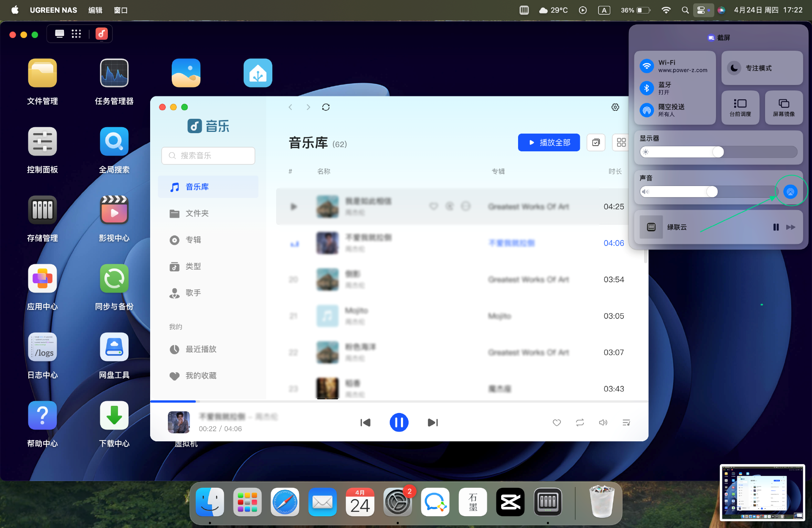Go back in music window navigation

click(291, 107)
